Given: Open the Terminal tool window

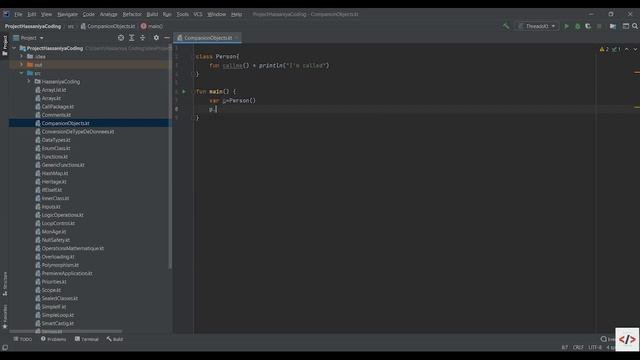Looking at the screenshot, I should pos(87,339).
